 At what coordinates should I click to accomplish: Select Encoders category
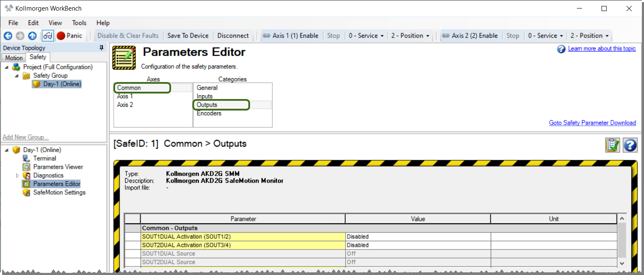point(233,113)
